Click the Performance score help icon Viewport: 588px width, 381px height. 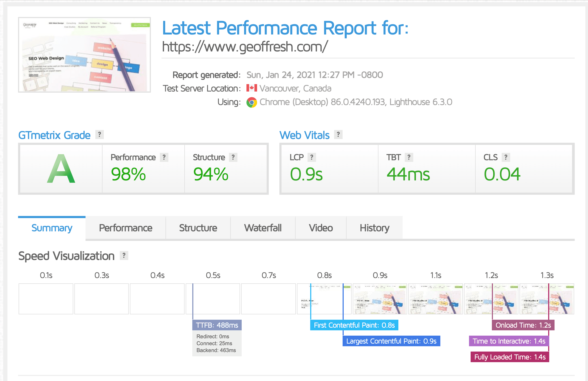tap(164, 157)
